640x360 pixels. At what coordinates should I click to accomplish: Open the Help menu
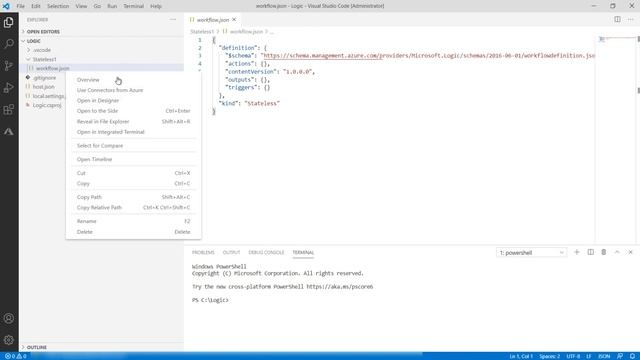click(156, 6)
